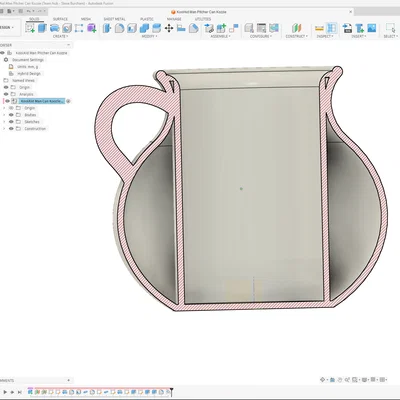400x400 pixels.
Task: Switch to the SURFACE tab
Action: pyautogui.click(x=60, y=19)
